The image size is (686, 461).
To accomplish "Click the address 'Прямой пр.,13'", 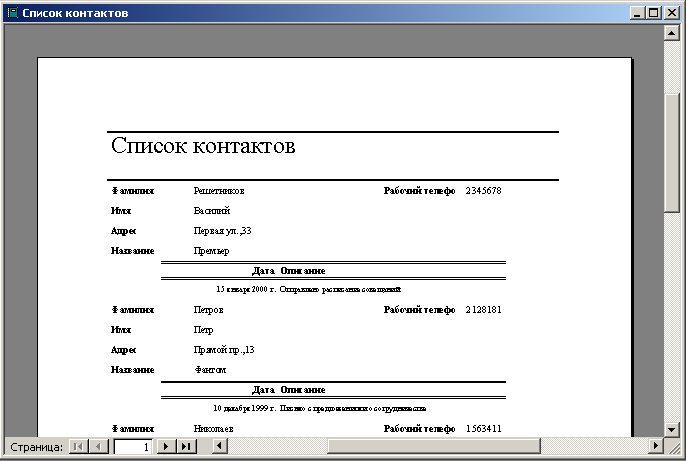I will tap(224, 350).
